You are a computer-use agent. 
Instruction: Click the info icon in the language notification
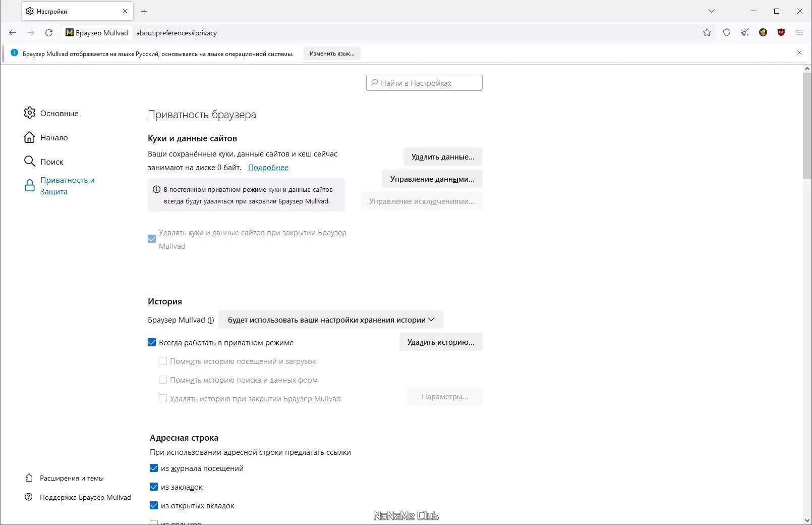15,53
